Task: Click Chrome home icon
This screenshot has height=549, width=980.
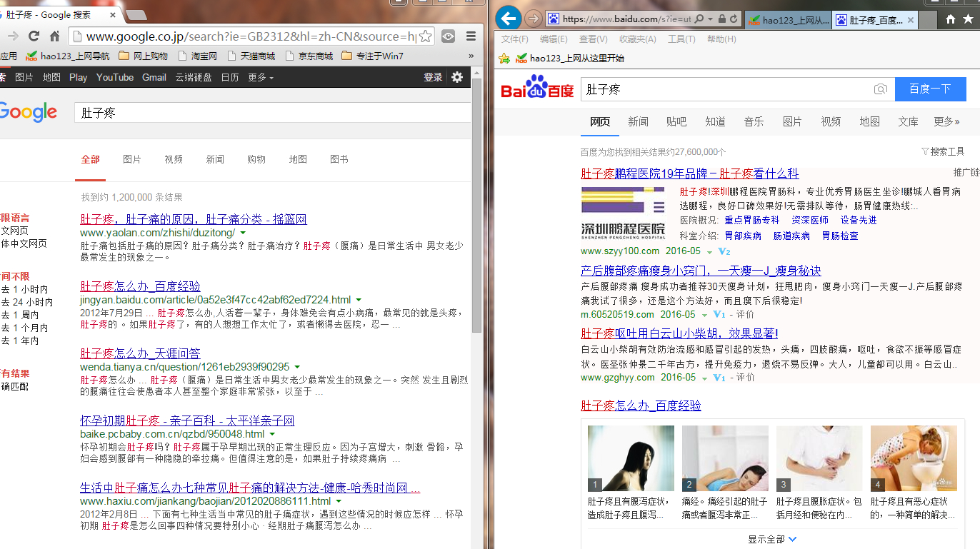Action: (54, 36)
